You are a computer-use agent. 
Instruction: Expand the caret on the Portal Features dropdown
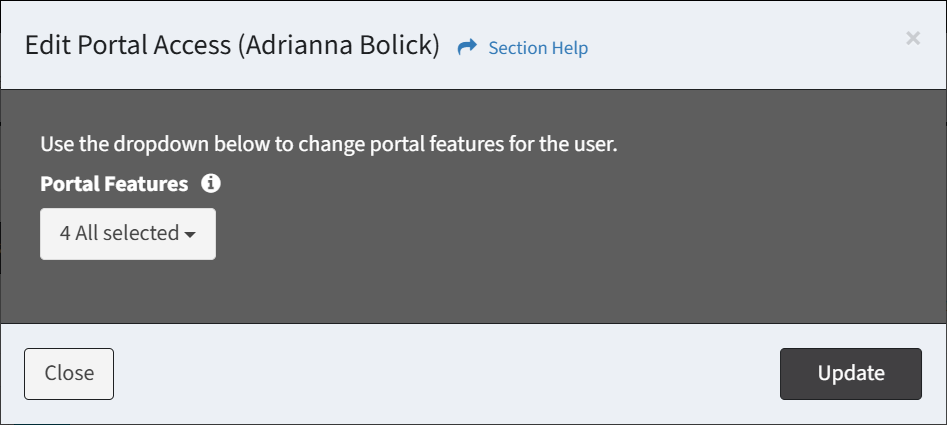click(x=189, y=234)
